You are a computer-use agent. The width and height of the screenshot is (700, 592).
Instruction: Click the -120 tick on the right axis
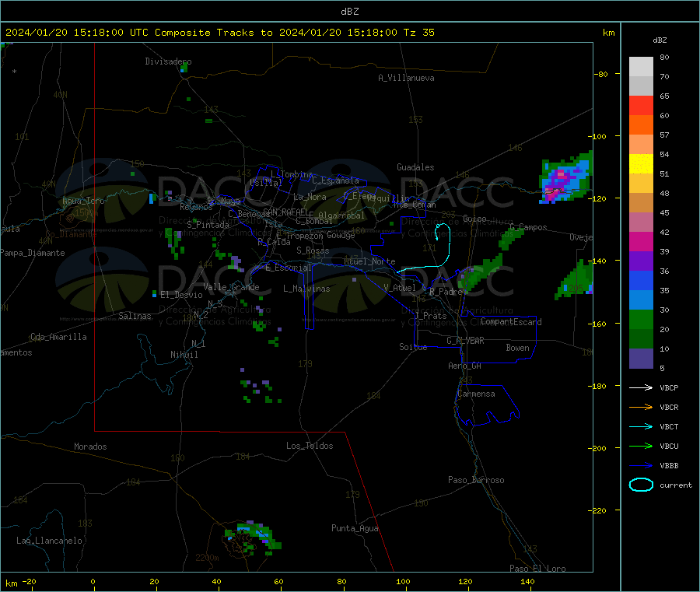point(599,198)
